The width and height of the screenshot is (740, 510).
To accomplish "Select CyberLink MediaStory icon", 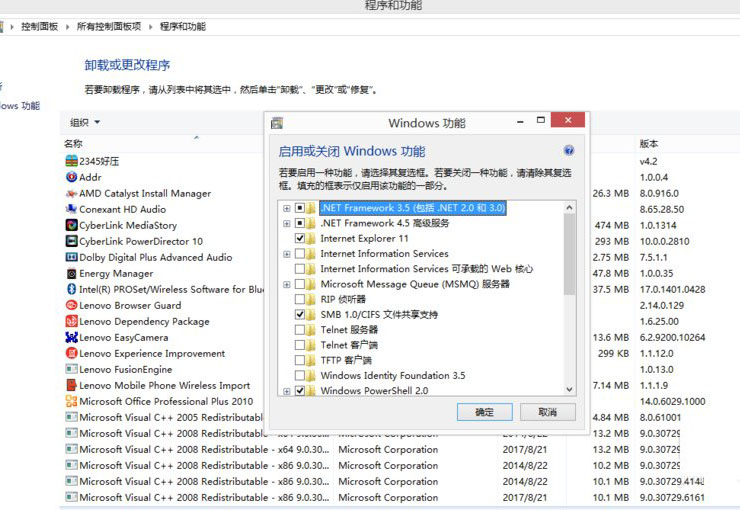I will (71, 225).
